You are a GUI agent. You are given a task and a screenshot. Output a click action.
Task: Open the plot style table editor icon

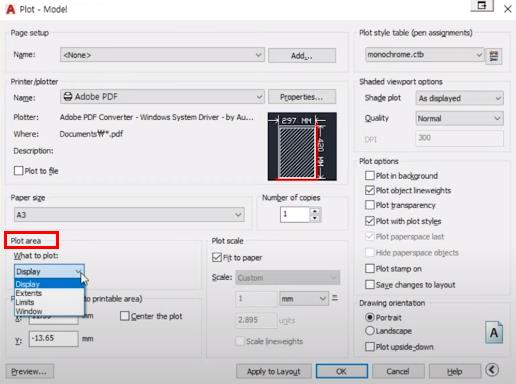(x=494, y=56)
